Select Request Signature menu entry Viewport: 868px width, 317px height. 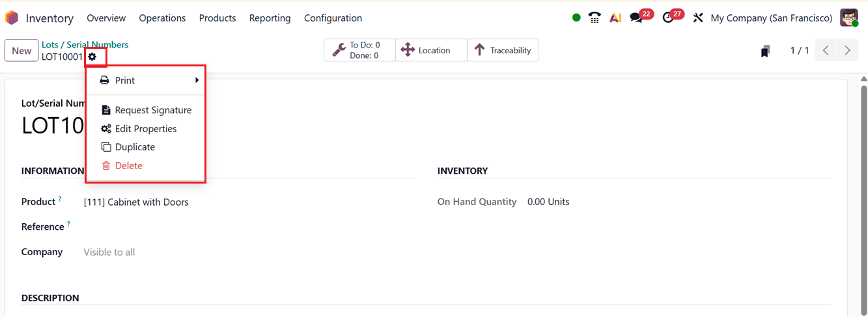(153, 110)
